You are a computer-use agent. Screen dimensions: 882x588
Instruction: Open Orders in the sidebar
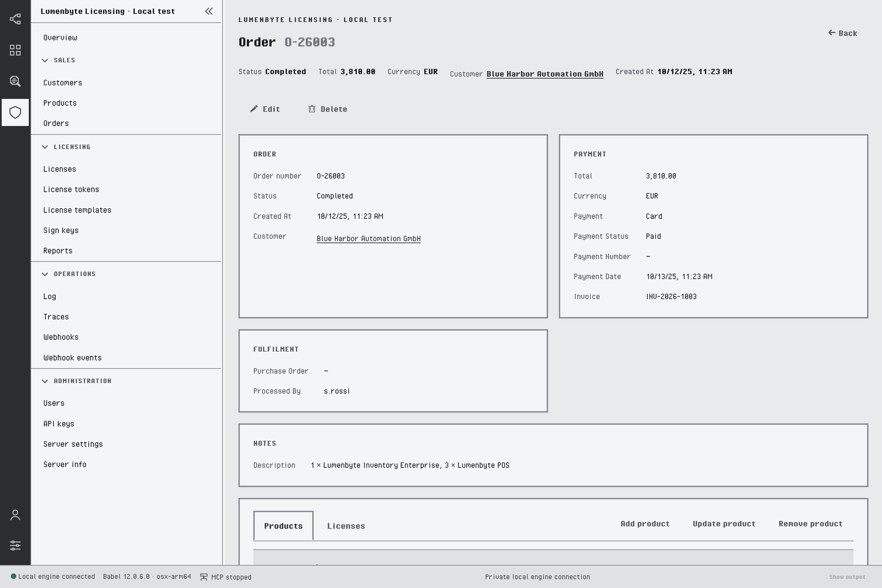(56, 123)
